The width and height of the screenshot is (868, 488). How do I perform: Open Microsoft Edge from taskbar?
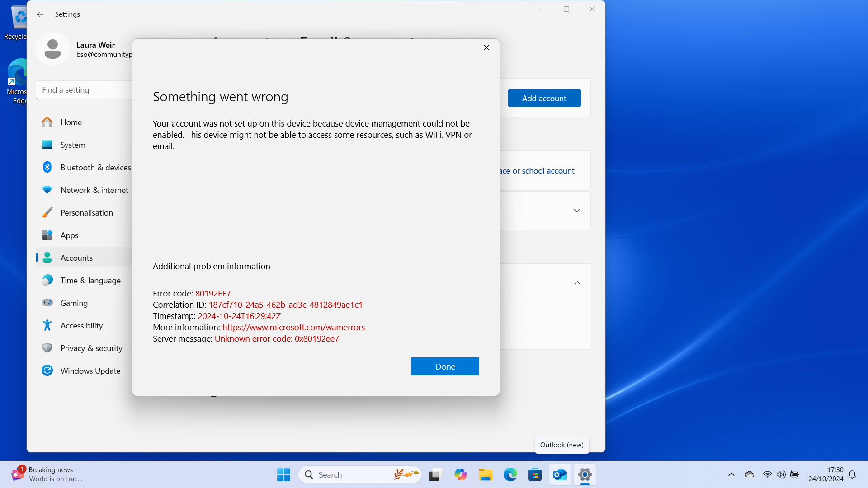click(x=510, y=474)
